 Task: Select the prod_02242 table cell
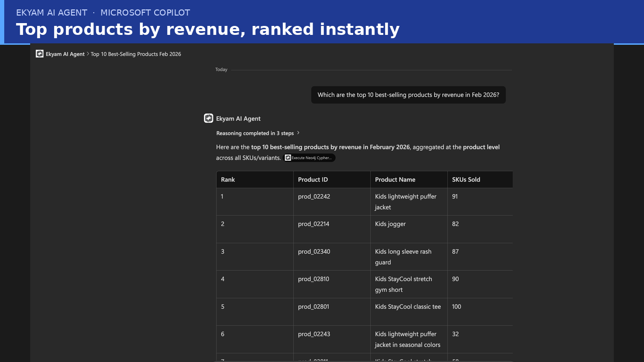tap(332, 202)
